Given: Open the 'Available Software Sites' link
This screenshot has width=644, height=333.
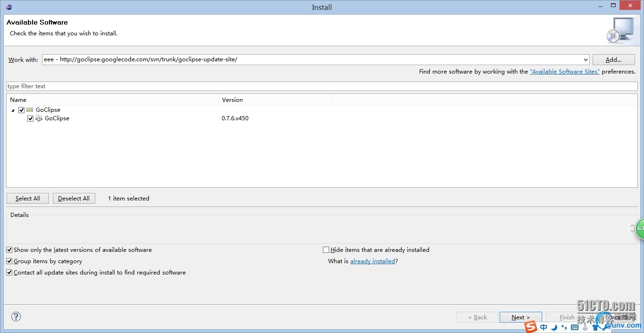Looking at the screenshot, I should [x=564, y=72].
